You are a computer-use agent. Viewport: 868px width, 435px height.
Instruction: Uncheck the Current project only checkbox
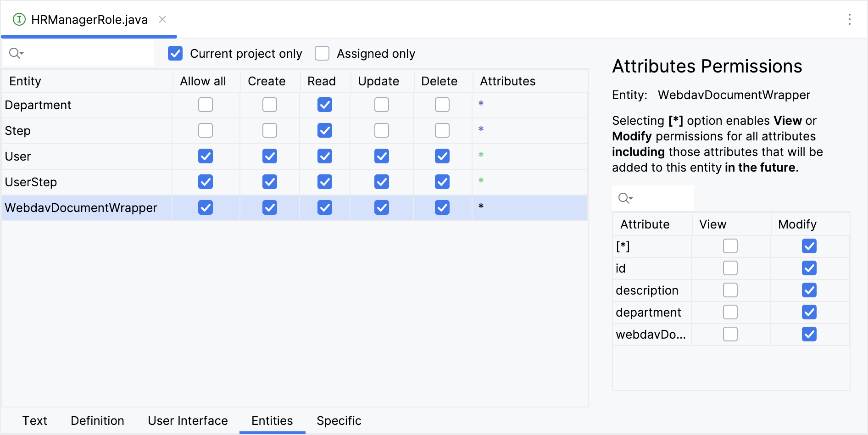(x=175, y=53)
